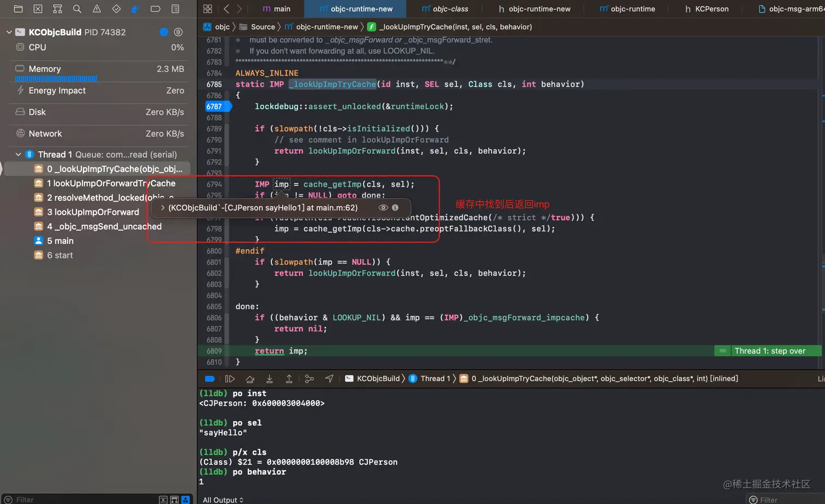825x504 pixels.
Task: Click the Step Into debug icon
Action: (x=270, y=379)
